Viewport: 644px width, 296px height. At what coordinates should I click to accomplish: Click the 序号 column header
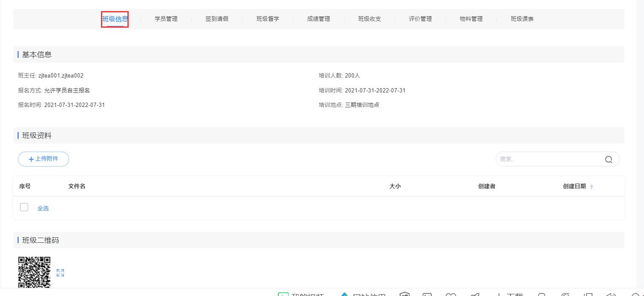point(25,186)
